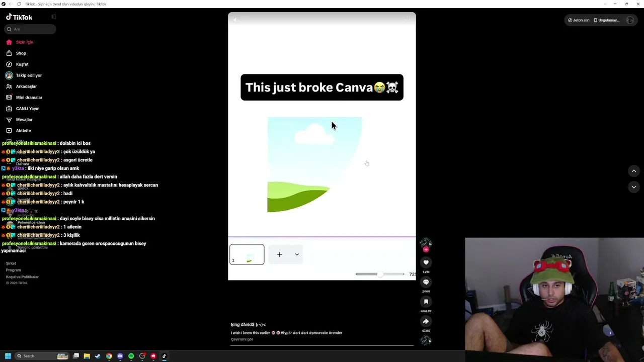Expand the add page dropdown chevron
The width and height of the screenshot is (644, 362).
(x=297, y=254)
